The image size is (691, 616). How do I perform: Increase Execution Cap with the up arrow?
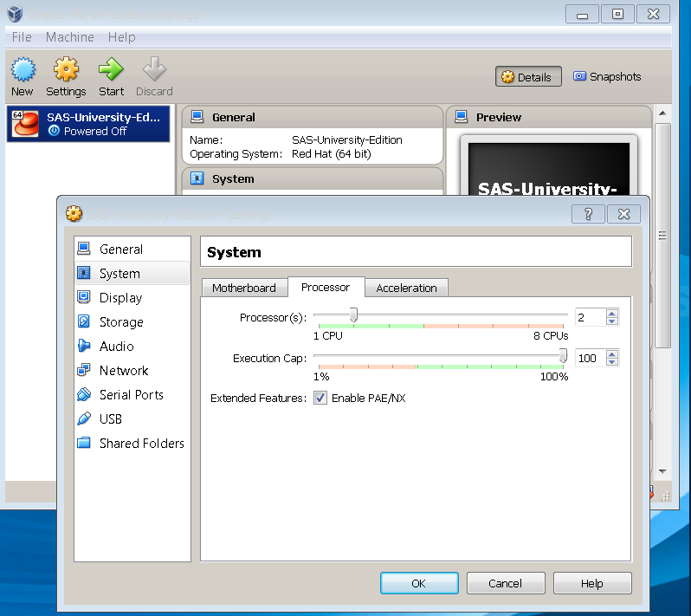611,354
